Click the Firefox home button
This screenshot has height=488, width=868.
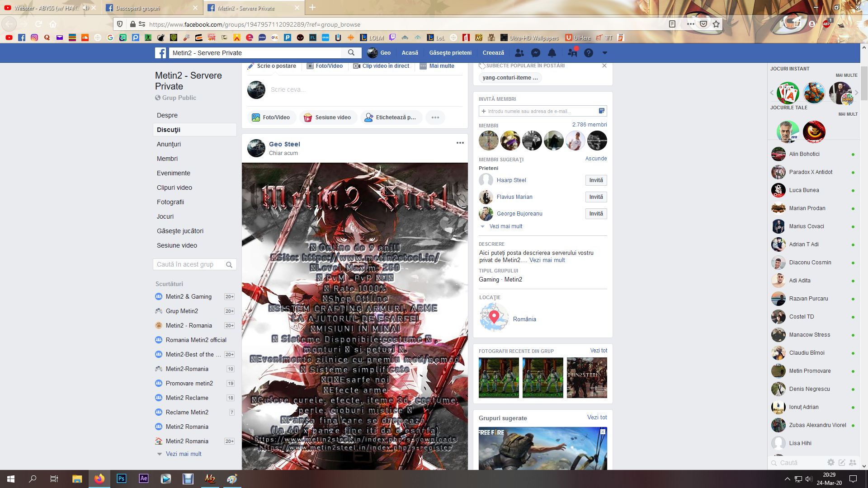point(53,24)
